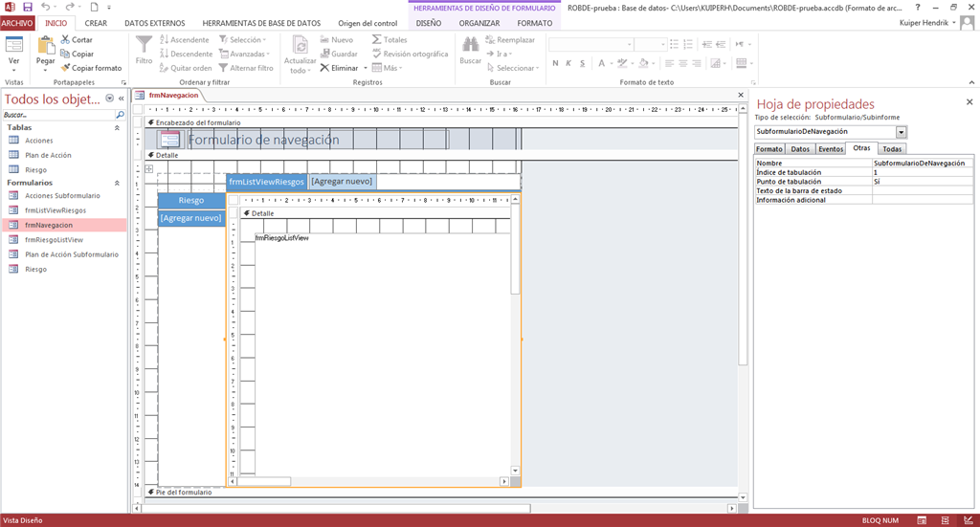Open Más records dropdown
The width and height of the screenshot is (980, 527).
(x=388, y=68)
